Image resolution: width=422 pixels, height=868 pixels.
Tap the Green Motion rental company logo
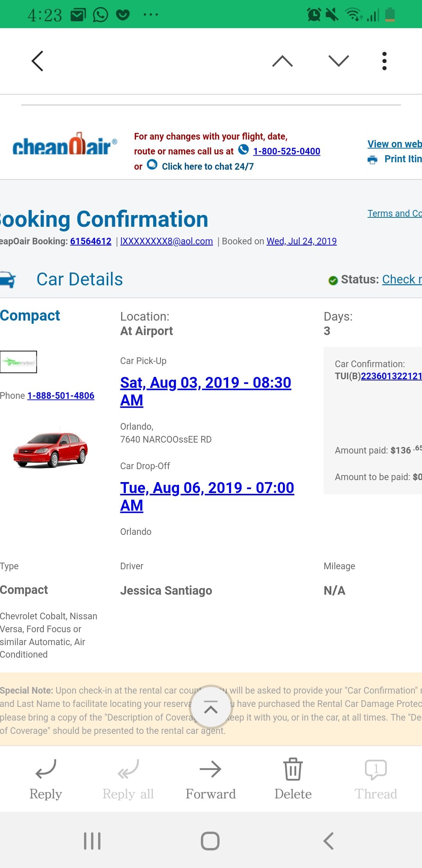18,362
